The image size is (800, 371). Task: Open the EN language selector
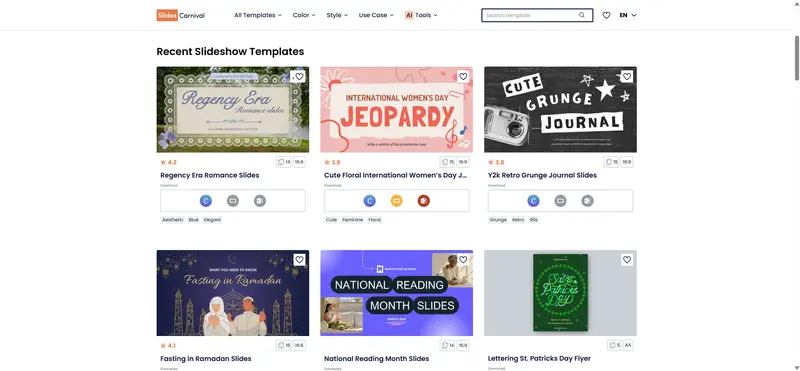(x=628, y=15)
